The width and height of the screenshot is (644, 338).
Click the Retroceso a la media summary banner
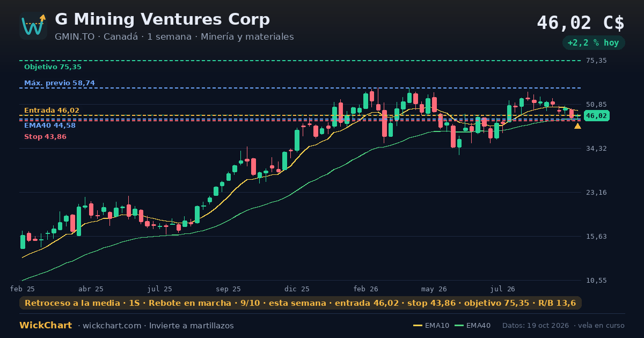point(301,303)
